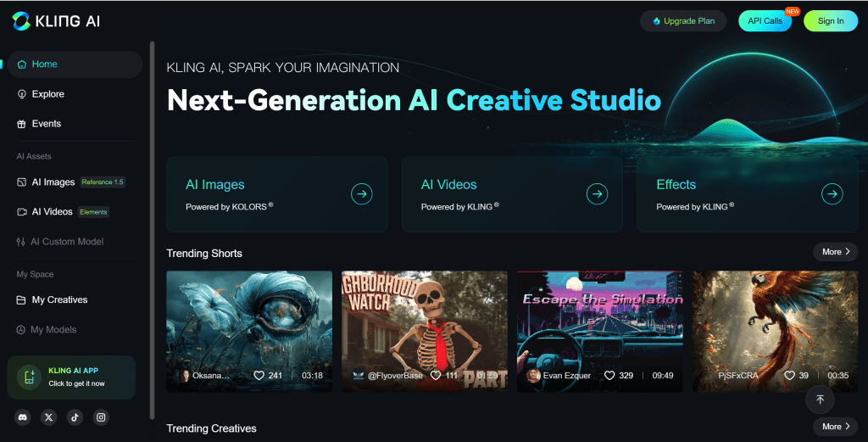Click the scroll-to-top arrow button
Viewport: 868px width, 442px height.
820,400
